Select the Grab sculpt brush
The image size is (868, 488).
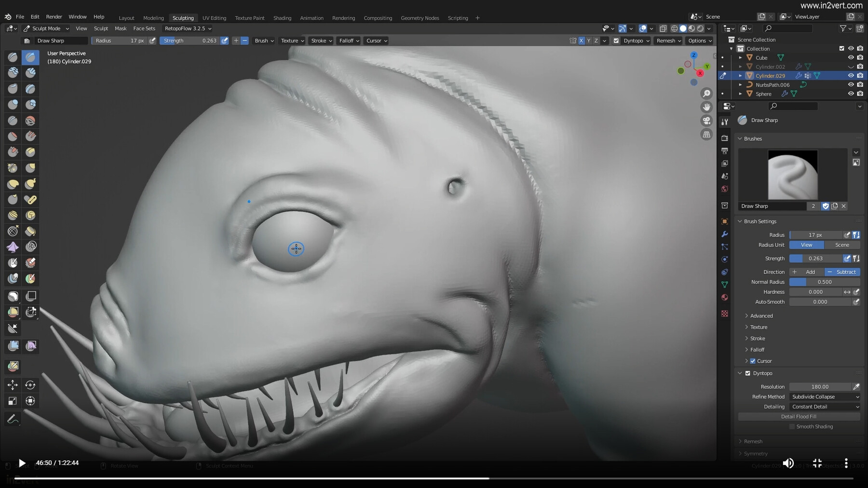click(30, 168)
